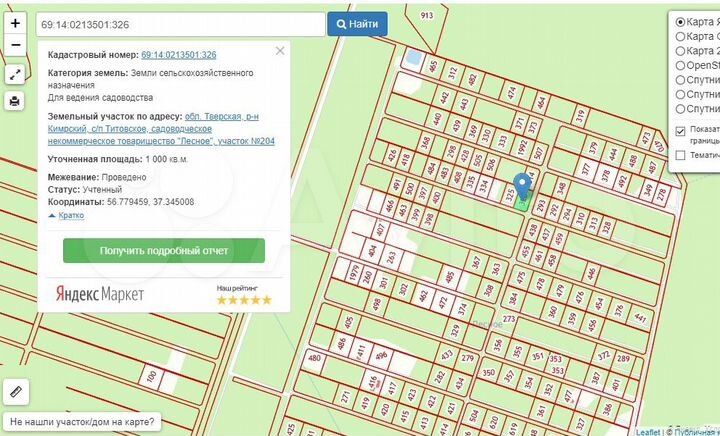
Task: Zoom out the map with minus button
Action: (x=15, y=45)
